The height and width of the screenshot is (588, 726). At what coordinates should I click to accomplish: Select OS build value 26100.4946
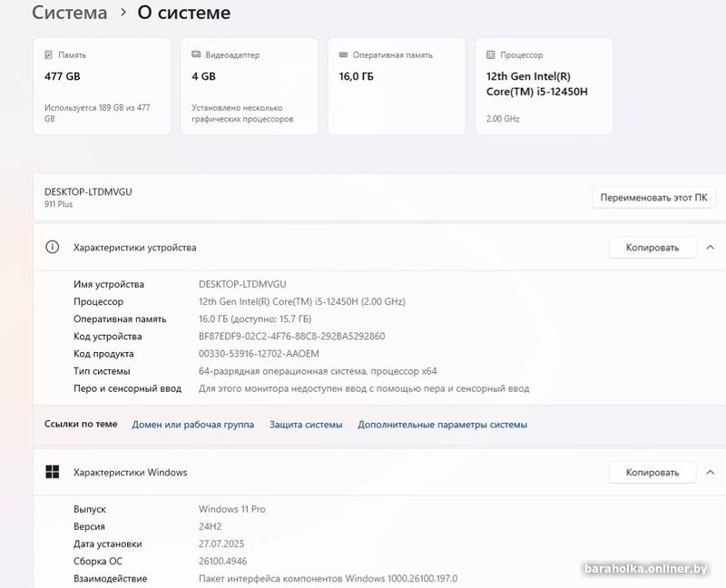coord(222,561)
